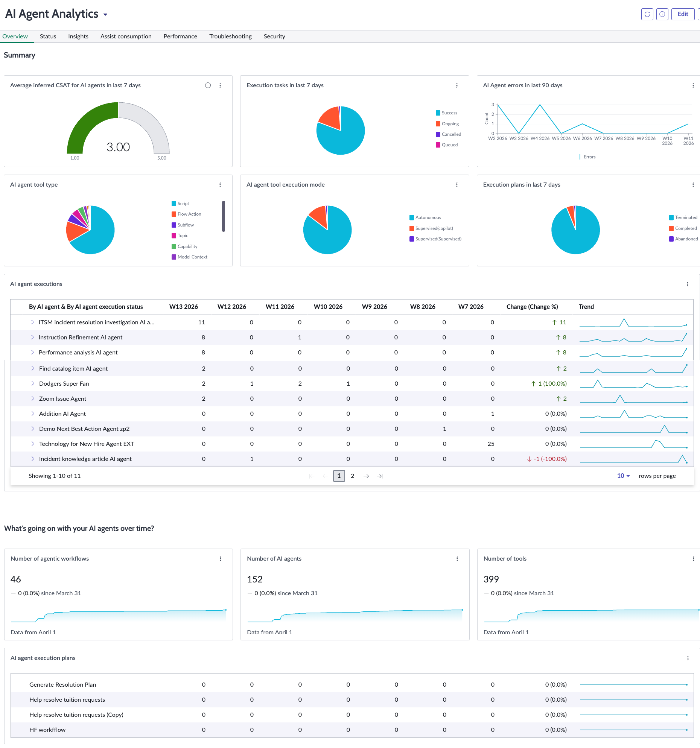Expand the Dodgers Super Fan row
This screenshot has width=700, height=748.
(33, 383)
